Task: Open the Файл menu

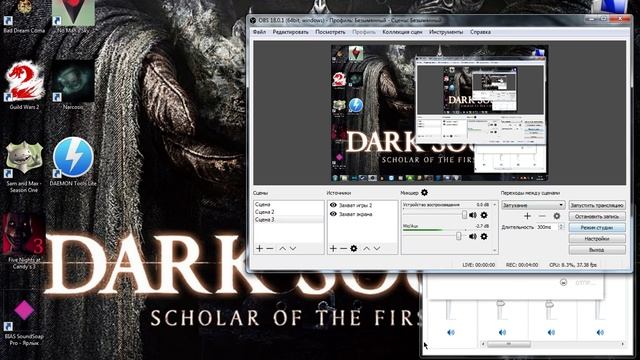Action: pos(259,32)
